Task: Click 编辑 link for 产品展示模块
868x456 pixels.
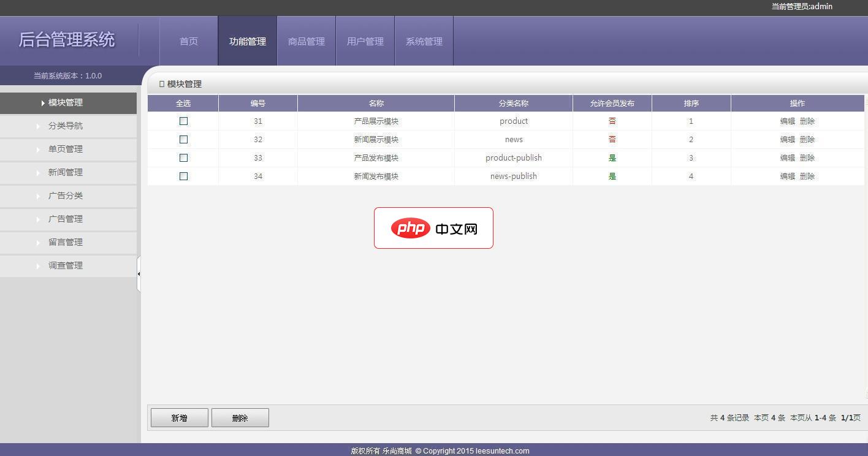Action: click(787, 121)
